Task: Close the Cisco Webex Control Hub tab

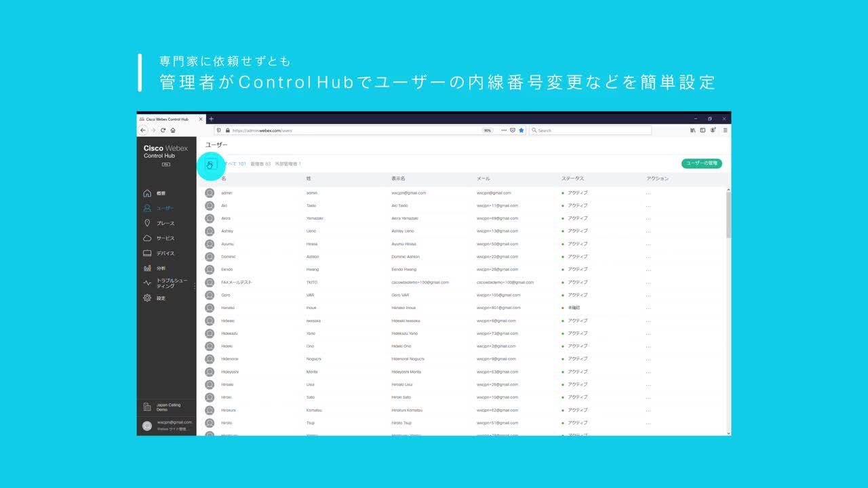Action: coord(201,119)
